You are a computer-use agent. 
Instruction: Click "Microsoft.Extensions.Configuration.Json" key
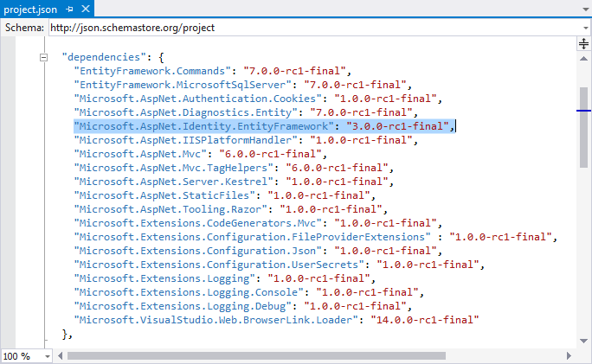pos(198,251)
